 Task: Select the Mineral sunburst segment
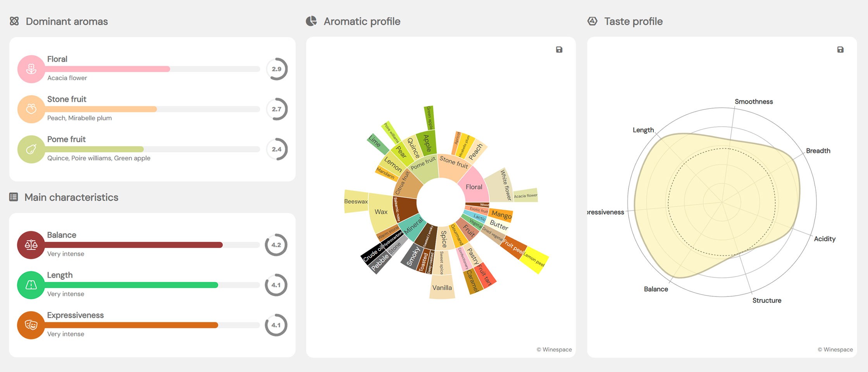tap(412, 226)
